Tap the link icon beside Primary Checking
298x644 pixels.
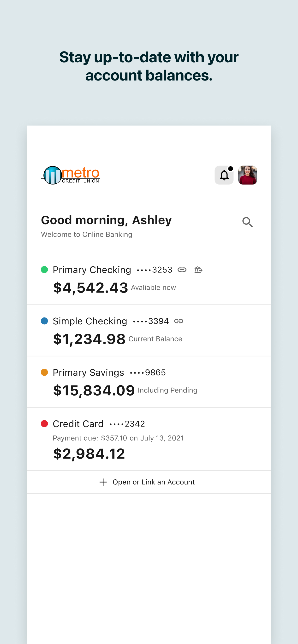(x=182, y=270)
